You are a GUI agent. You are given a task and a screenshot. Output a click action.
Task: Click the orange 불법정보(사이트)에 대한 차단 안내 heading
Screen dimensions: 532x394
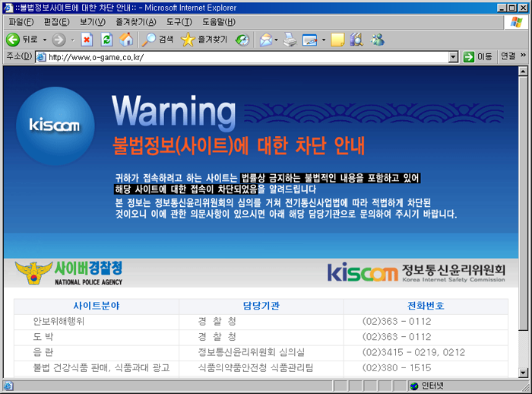pyautogui.click(x=239, y=146)
